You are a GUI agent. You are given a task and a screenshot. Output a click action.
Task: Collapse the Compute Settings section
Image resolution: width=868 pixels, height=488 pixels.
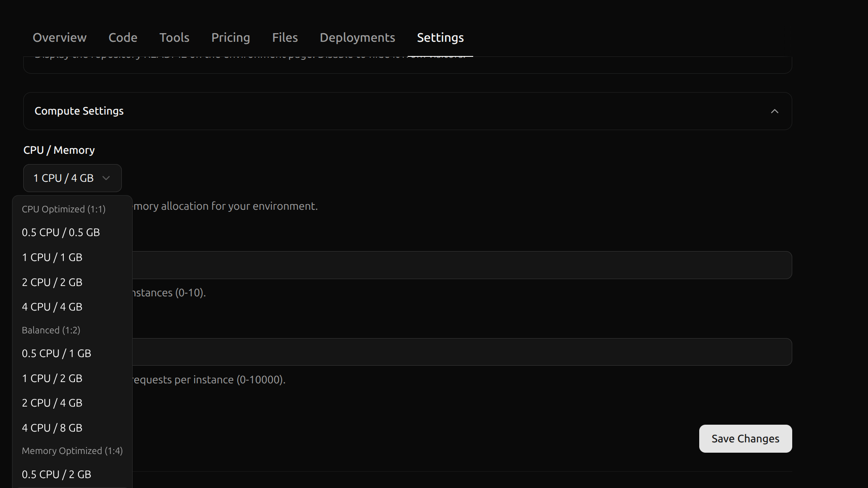[x=775, y=111]
